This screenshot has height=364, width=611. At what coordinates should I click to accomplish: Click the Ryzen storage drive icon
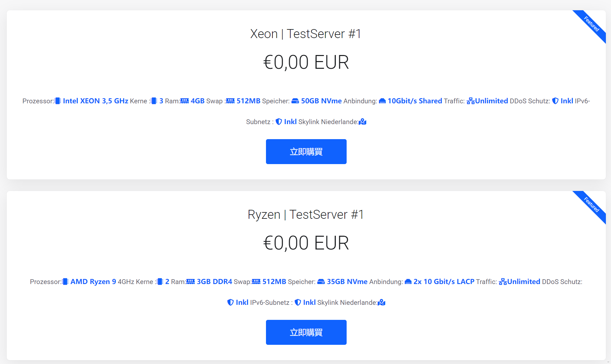pos(321,282)
